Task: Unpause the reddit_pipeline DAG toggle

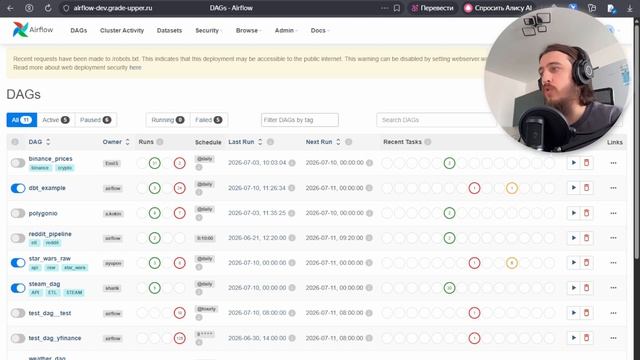Action: pyautogui.click(x=18, y=238)
